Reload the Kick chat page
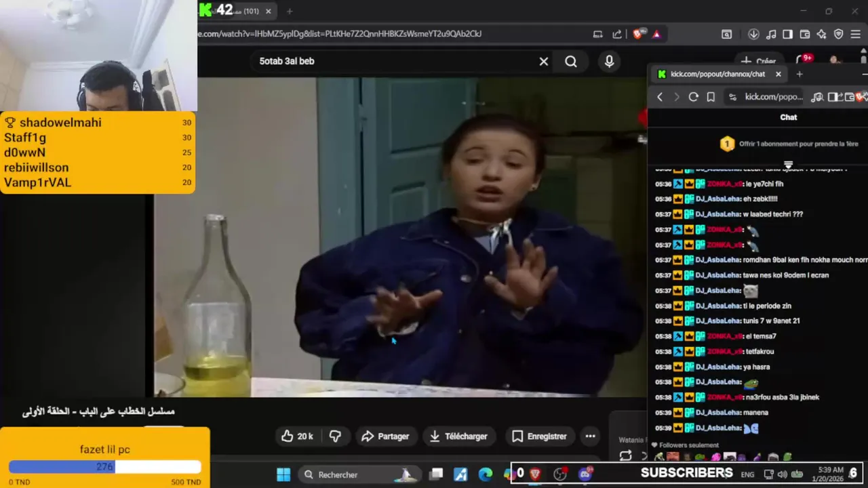868x488 pixels. tap(693, 97)
